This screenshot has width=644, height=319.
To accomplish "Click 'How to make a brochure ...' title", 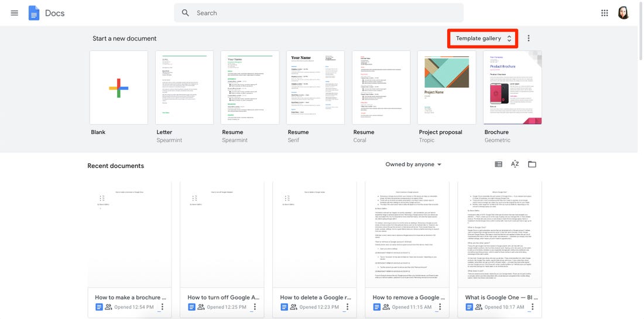I will [131, 297].
